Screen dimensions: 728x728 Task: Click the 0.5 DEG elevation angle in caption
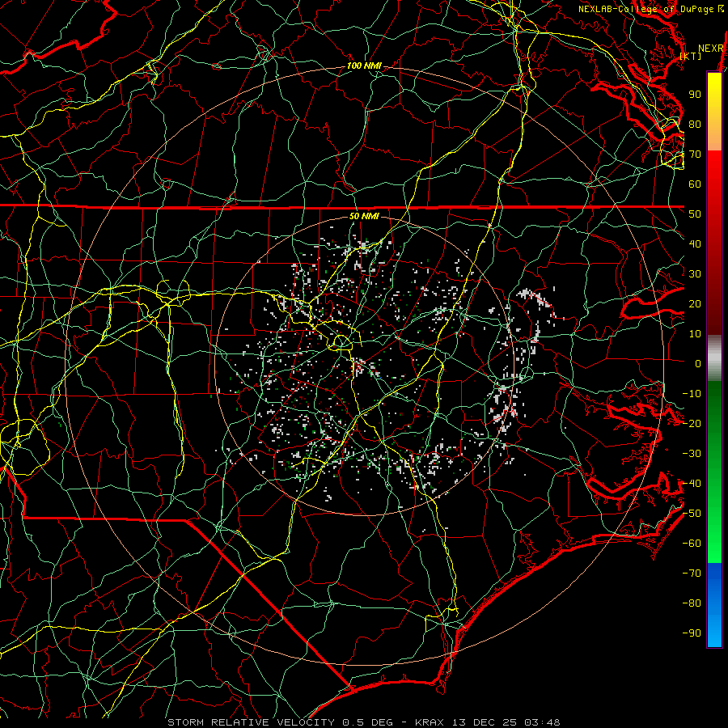[x=367, y=722]
